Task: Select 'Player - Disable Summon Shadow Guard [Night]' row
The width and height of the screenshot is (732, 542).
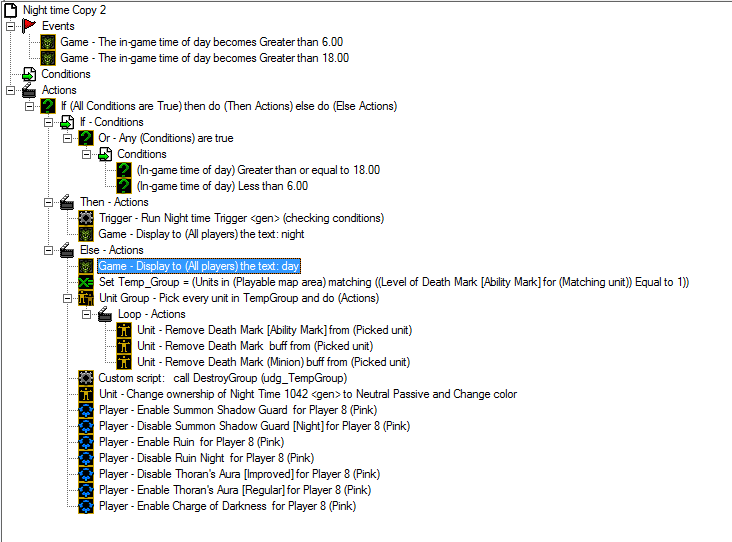Action: (254, 426)
